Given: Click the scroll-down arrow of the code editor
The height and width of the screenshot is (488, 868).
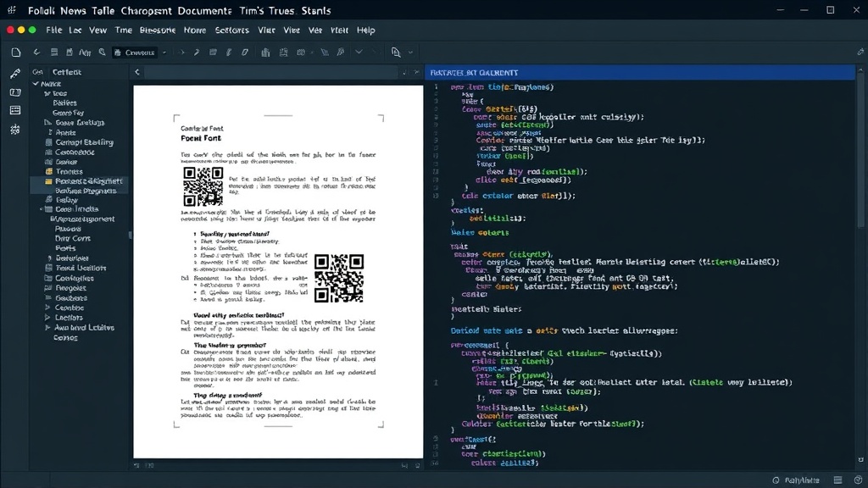Looking at the screenshot, I should coord(861,460).
